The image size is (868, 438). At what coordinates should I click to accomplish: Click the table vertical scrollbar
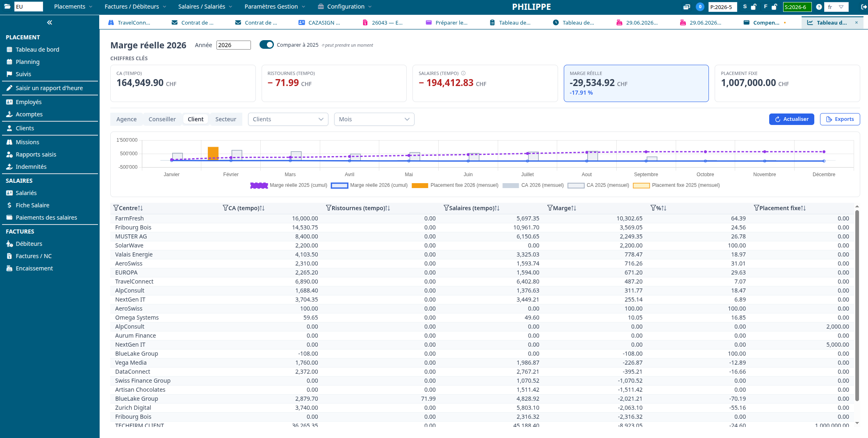[857, 305]
